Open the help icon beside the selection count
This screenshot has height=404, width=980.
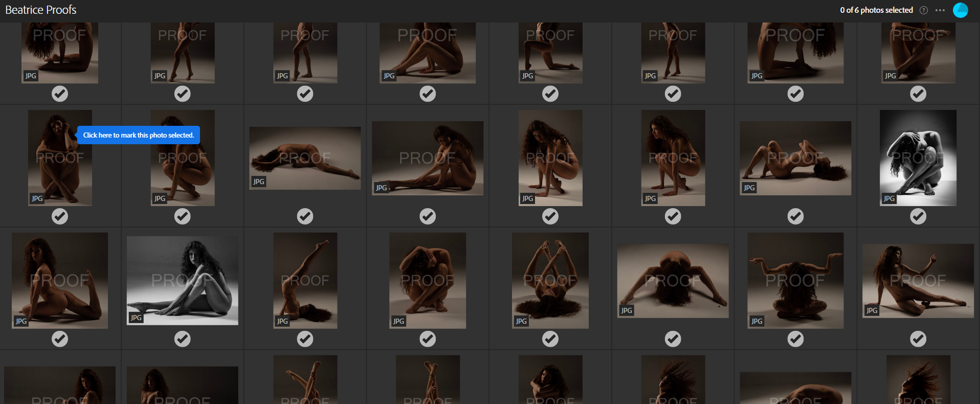tap(924, 10)
